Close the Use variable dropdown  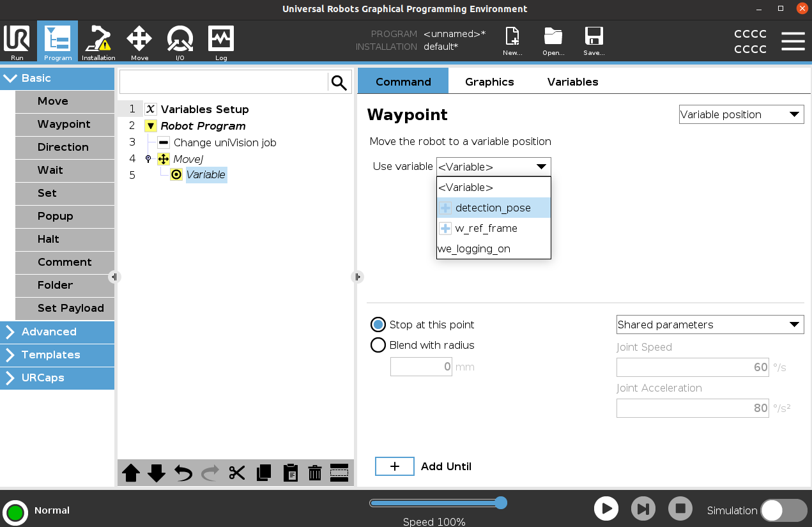[493, 167]
